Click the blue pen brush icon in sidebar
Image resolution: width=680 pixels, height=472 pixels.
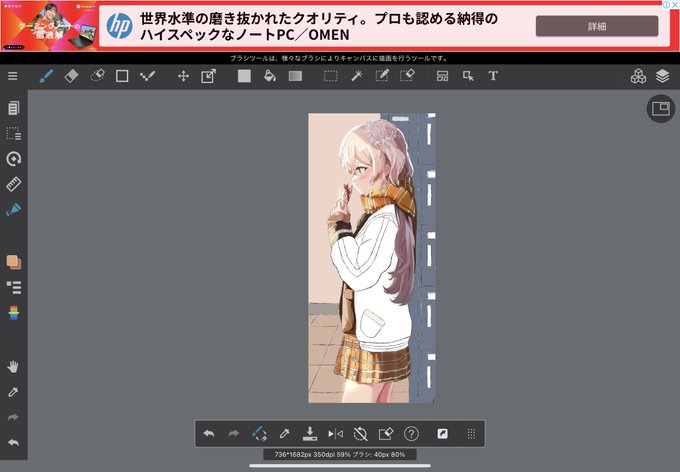pos(13,210)
